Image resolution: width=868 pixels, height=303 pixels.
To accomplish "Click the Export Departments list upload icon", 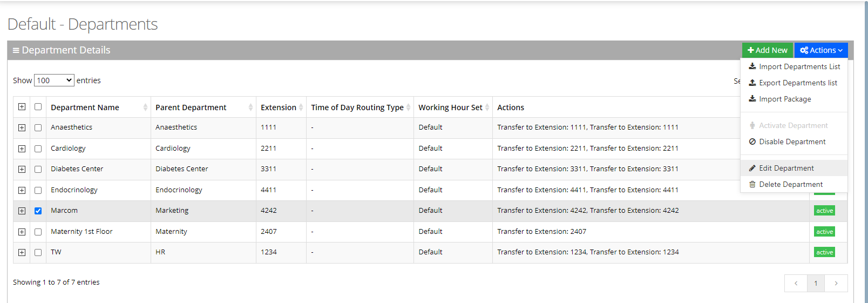I will tap(752, 83).
